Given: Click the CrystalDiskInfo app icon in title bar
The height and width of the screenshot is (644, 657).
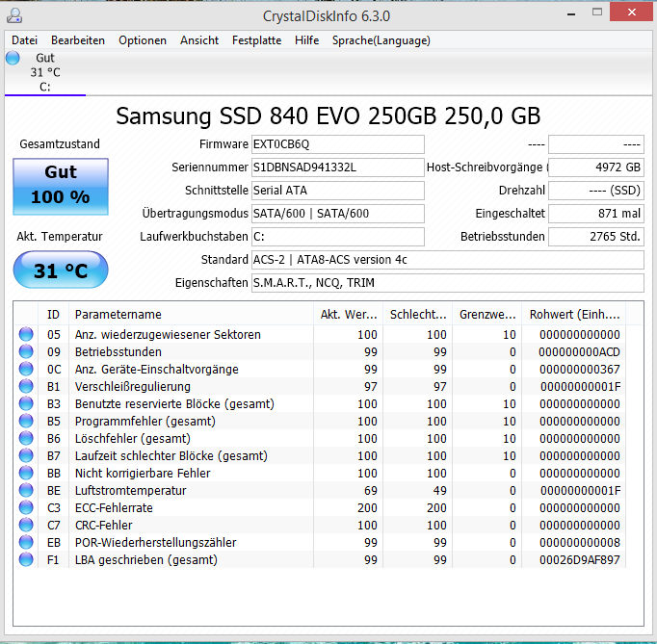Looking at the screenshot, I should [14, 16].
